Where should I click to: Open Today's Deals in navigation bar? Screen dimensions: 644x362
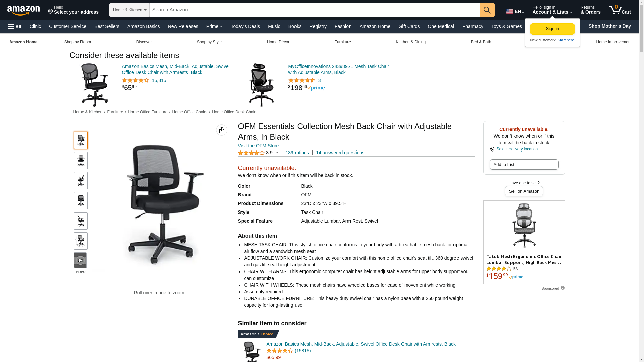pos(245,26)
